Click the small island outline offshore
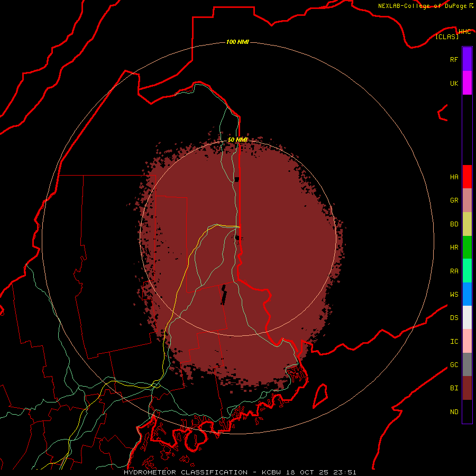 320,396
